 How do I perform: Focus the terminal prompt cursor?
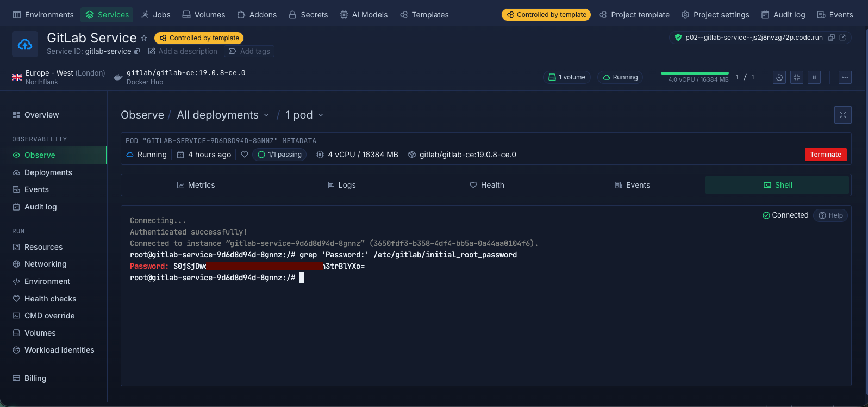point(302,277)
